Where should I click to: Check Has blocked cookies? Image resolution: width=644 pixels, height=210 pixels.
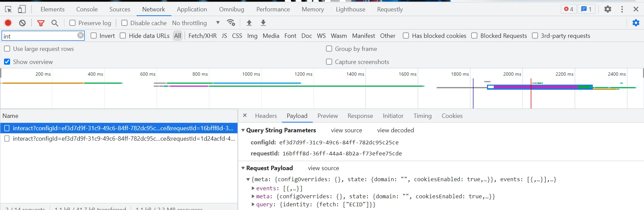click(406, 36)
